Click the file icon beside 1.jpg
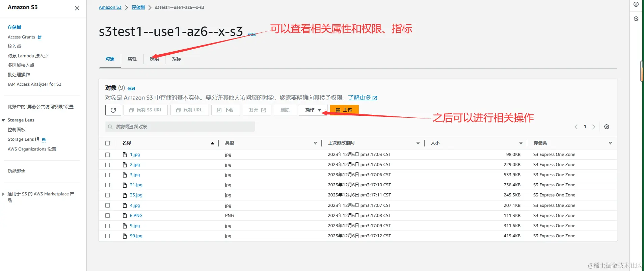 (x=125, y=155)
